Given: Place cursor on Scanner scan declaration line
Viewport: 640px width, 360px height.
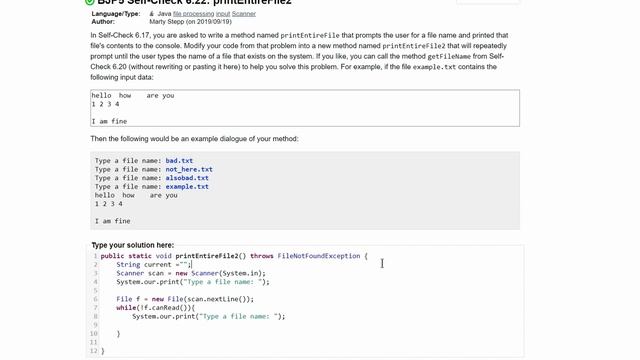Looking at the screenshot, I should (191, 273).
